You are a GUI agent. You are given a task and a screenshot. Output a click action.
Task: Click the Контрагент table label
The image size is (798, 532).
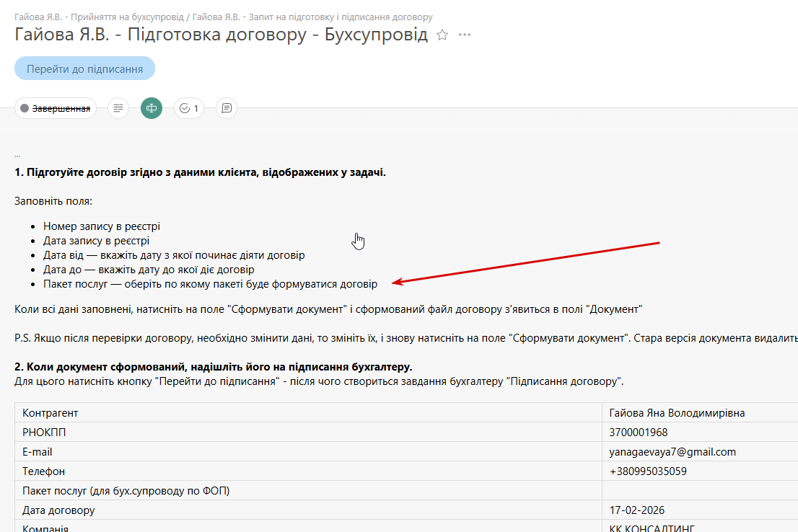pyautogui.click(x=50, y=413)
